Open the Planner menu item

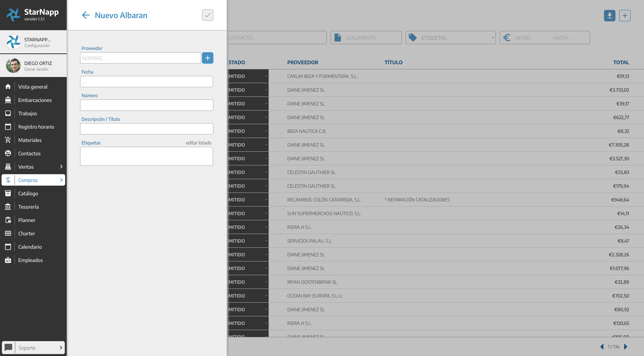(27, 220)
